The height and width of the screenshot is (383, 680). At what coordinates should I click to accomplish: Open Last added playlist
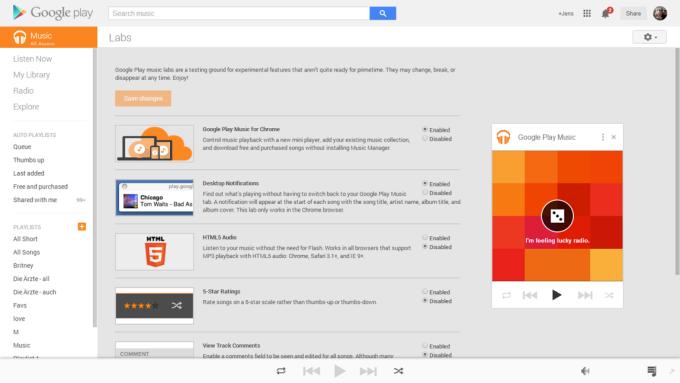(29, 173)
